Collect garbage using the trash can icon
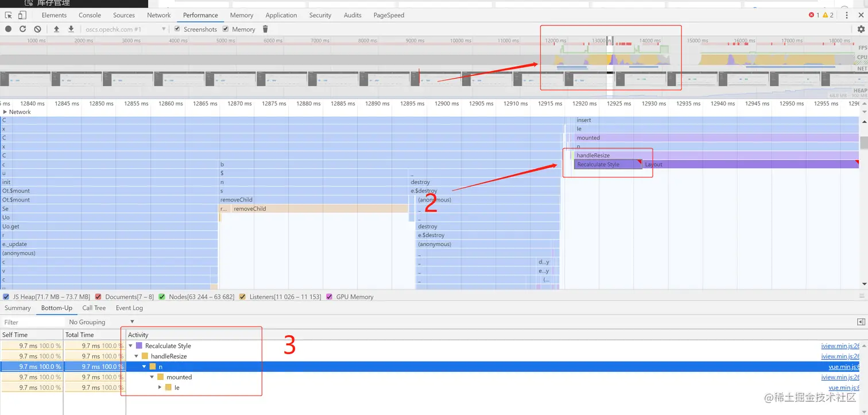The image size is (868, 415). [x=265, y=29]
